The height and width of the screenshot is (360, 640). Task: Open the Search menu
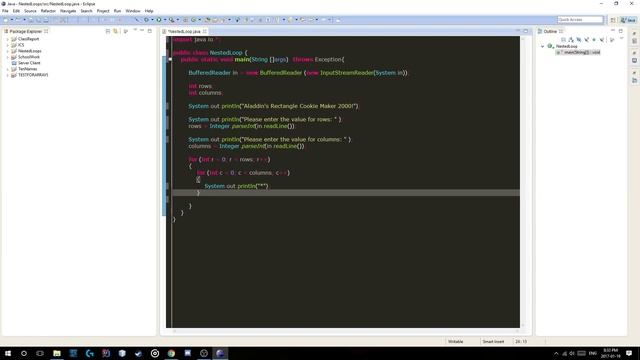[86, 11]
